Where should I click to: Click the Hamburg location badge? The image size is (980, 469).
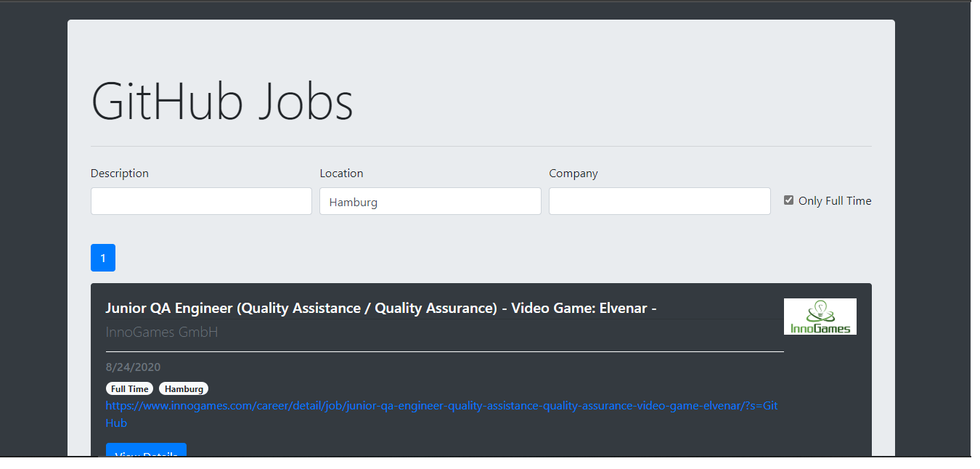[x=184, y=389]
